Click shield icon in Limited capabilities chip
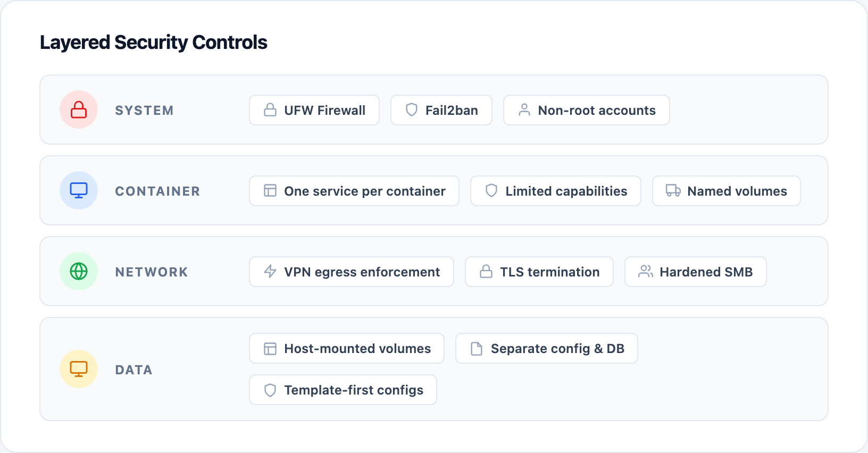Image resolution: width=868 pixels, height=453 pixels. click(491, 191)
